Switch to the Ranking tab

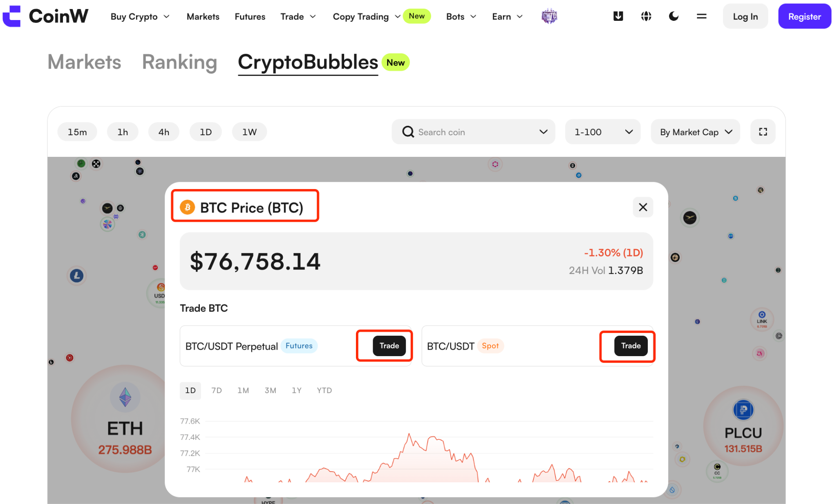(179, 62)
